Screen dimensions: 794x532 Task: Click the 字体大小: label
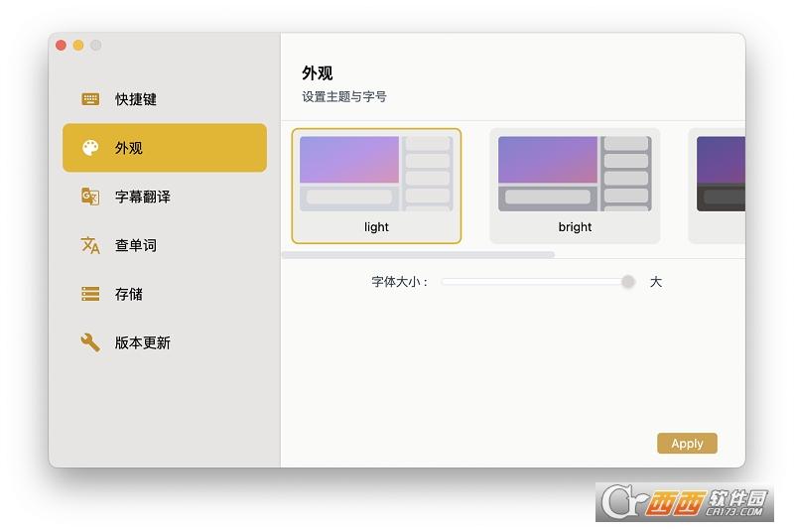tap(400, 282)
